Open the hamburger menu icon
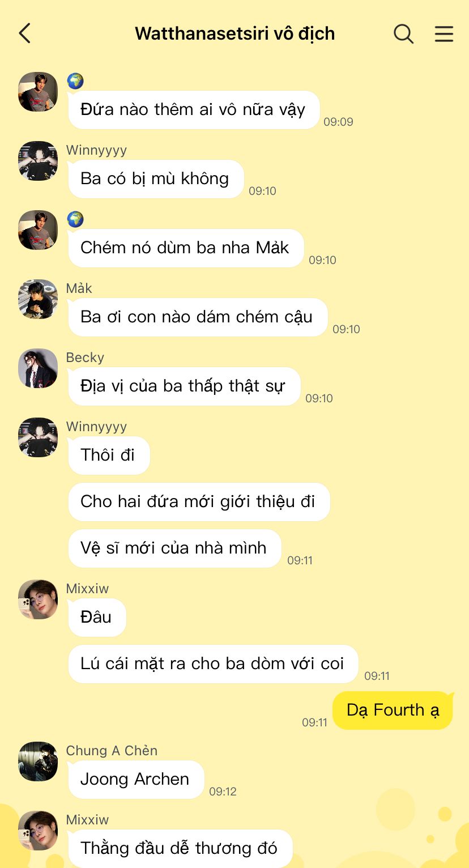Screen dimensions: 469x868 [x=444, y=34]
